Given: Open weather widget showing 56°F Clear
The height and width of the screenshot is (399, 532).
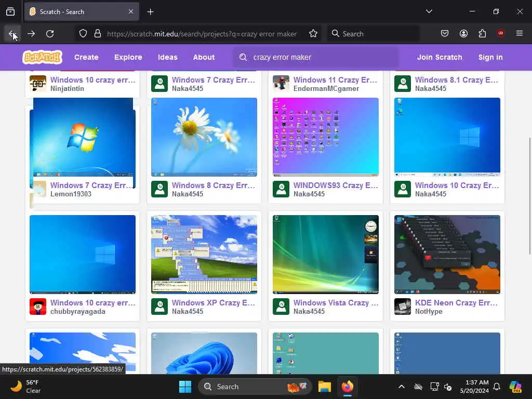Looking at the screenshot, I should pos(25,387).
